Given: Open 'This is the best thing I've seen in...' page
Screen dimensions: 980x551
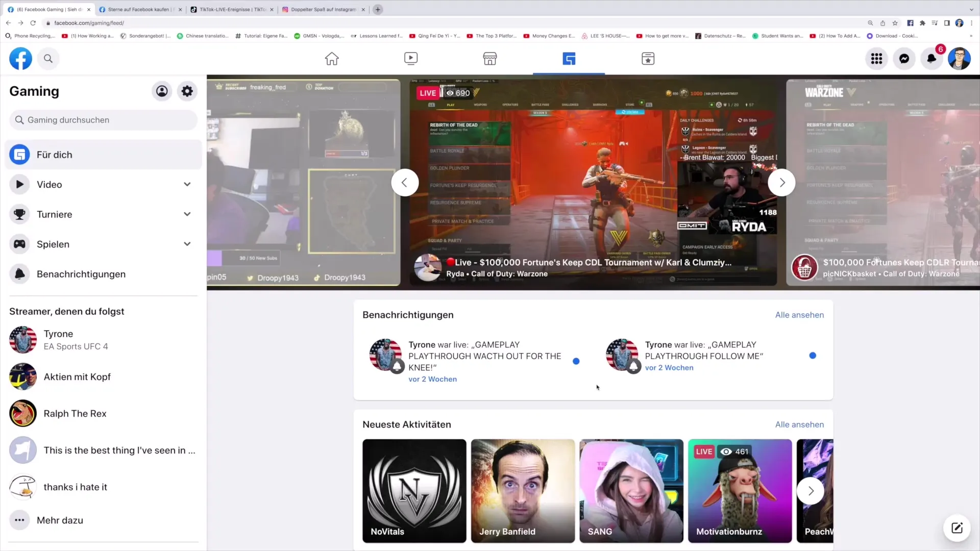Looking at the screenshot, I should (103, 450).
